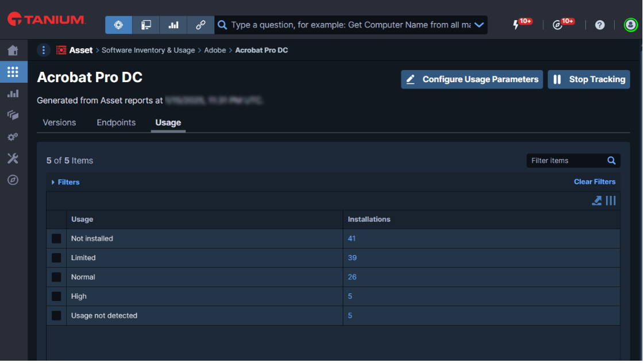644x363 pixels.
Task: Check the Limited row checkbox
Action: [x=56, y=258]
